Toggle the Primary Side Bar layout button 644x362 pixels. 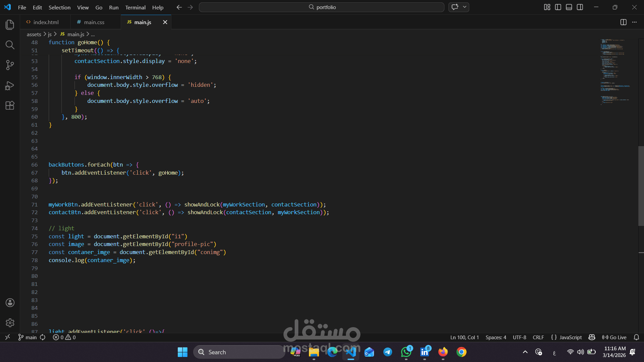[558, 7]
